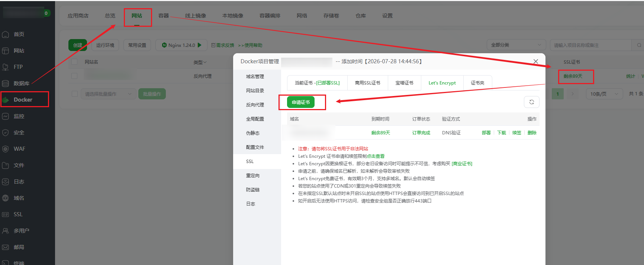644x265 pixels.
Task: Open the 点击查看 limits link
Action: 376,156
